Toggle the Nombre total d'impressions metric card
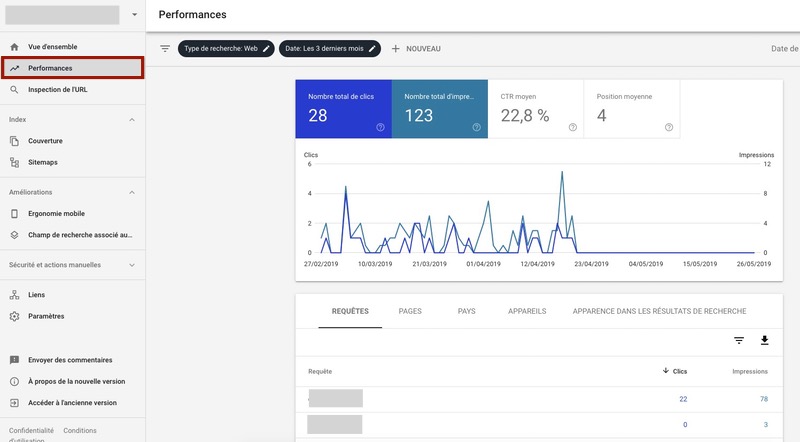 tap(440, 109)
